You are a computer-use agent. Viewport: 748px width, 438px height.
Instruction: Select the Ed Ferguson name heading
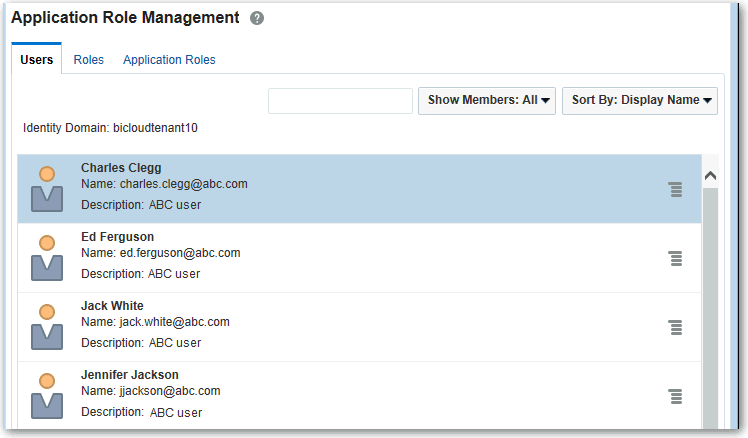[x=117, y=237]
